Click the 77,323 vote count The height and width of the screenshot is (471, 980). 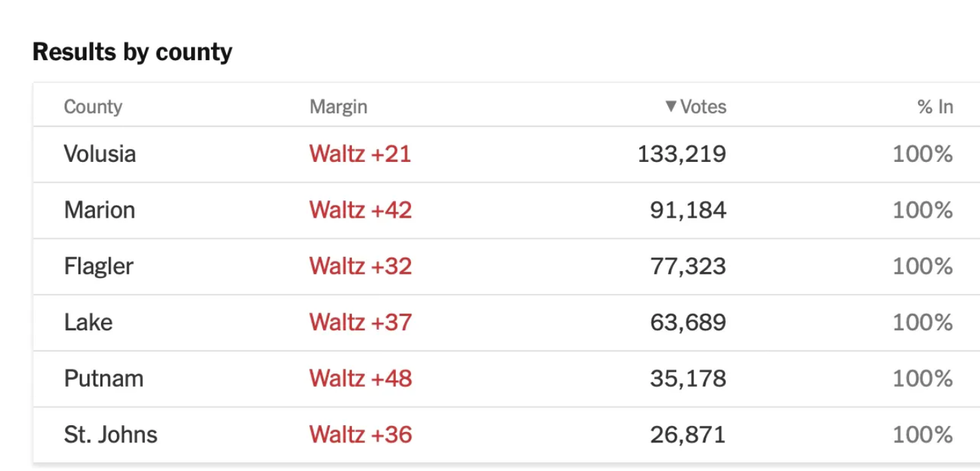689,266
